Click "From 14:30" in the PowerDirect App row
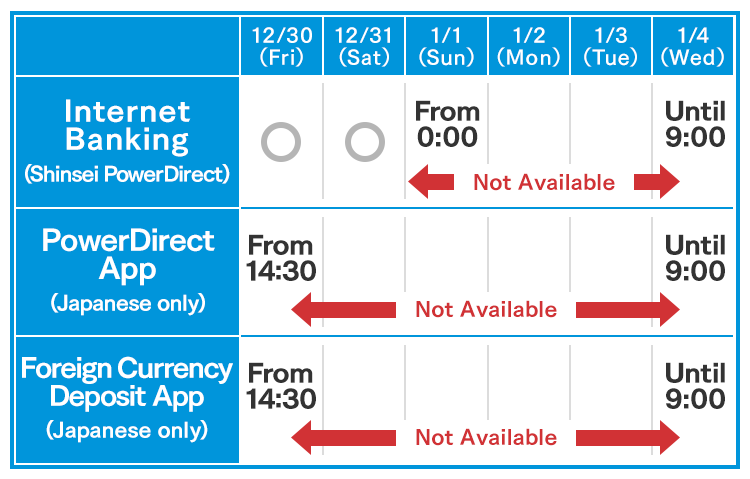This screenshot has height=479, width=750. coord(281,258)
